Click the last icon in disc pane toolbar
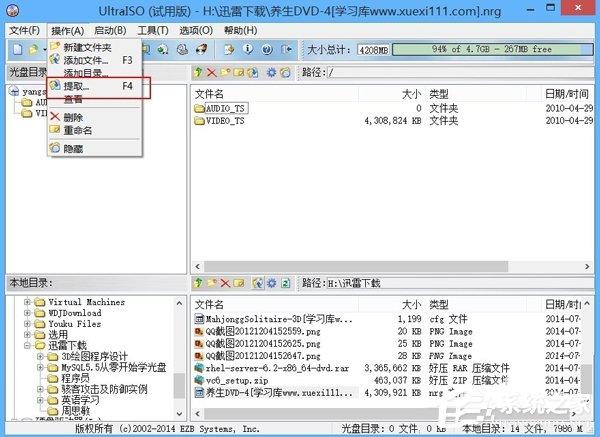600x437 pixels. [x=285, y=72]
